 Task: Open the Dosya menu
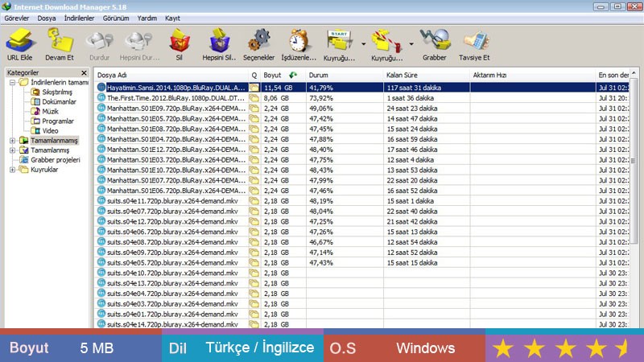tap(47, 19)
